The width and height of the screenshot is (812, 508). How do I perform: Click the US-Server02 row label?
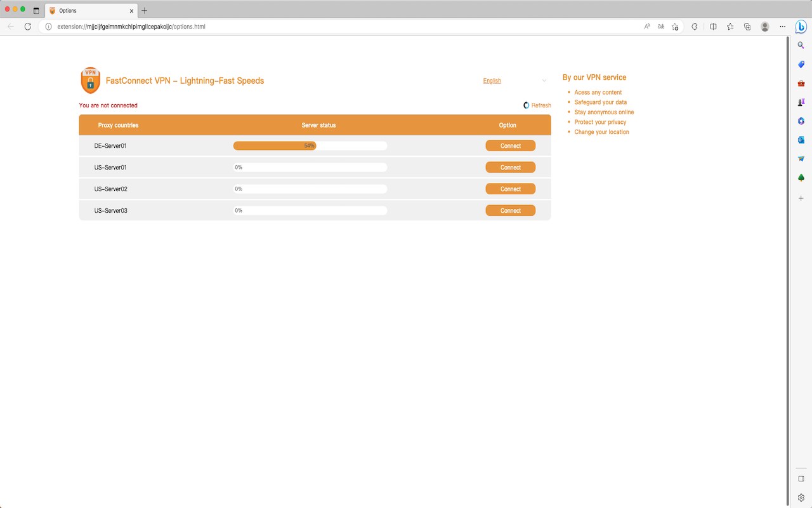(x=111, y=189)
